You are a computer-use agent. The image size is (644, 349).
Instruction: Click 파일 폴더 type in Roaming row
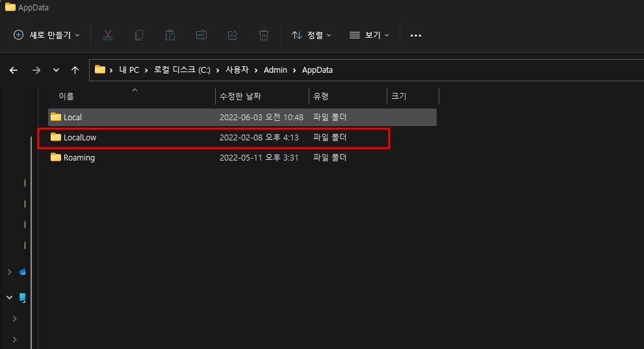(330, 158)
